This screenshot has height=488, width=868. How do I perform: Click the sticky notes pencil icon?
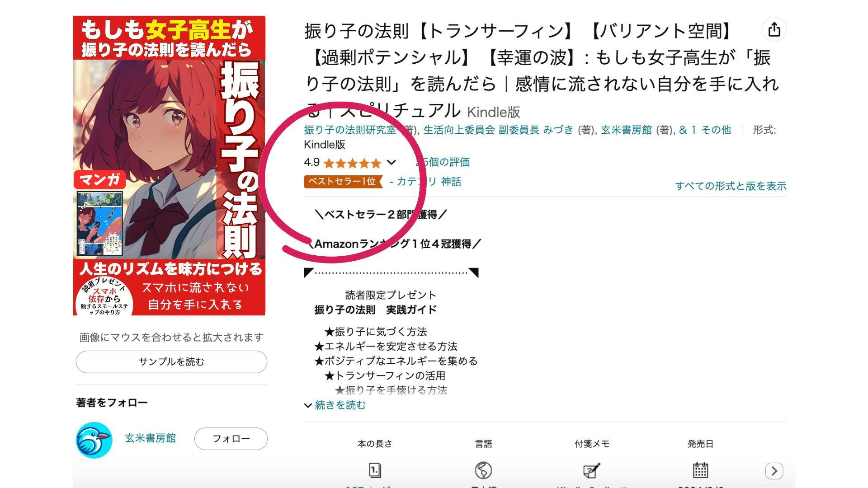(591, 470)
